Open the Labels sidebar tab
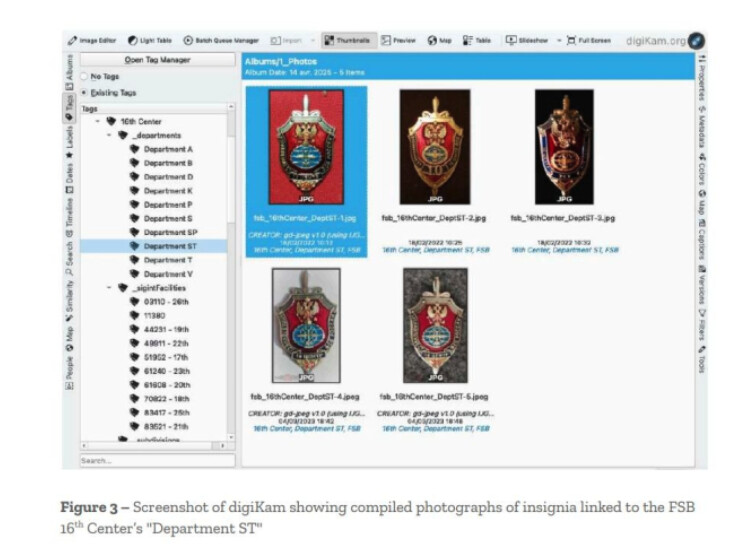Image resolution: width=755 pixels, height=548 pixels. point(69,142)
